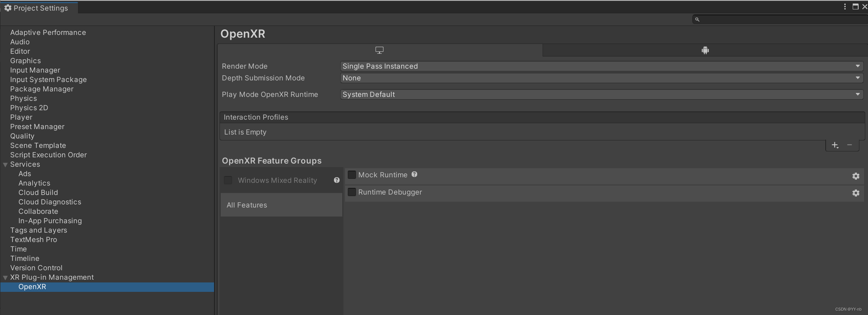The width and height of the screenshot is (868, 315).
Task: Open TextMesh Pro settings
Action: point(33,240)
